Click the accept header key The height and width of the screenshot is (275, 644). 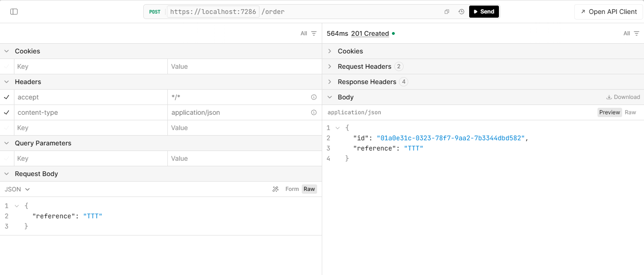point(28,97)
